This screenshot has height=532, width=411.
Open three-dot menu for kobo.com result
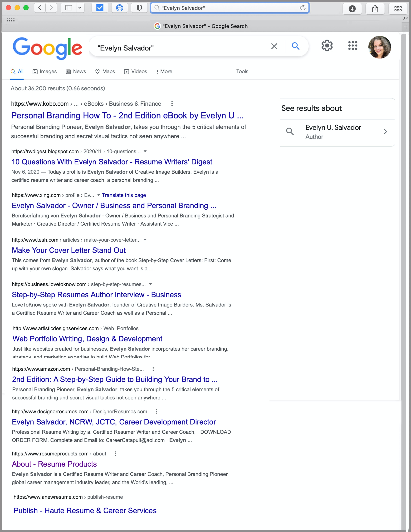click(172, 104)
